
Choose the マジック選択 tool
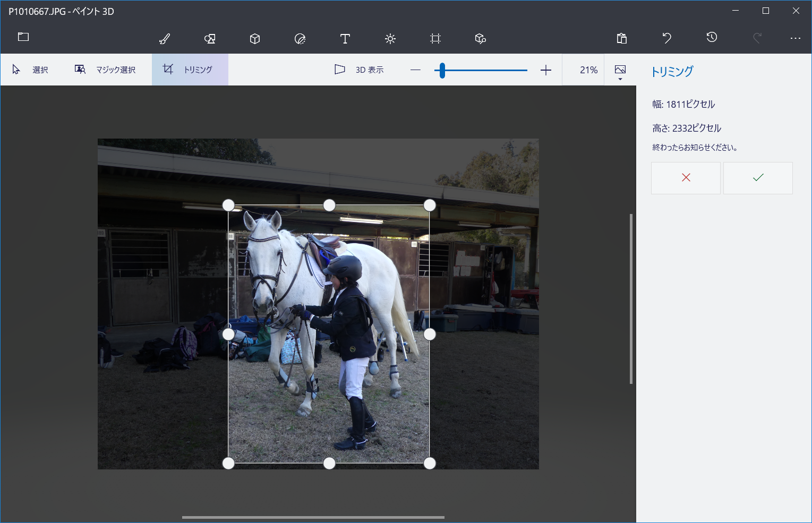tap(106, 70)
